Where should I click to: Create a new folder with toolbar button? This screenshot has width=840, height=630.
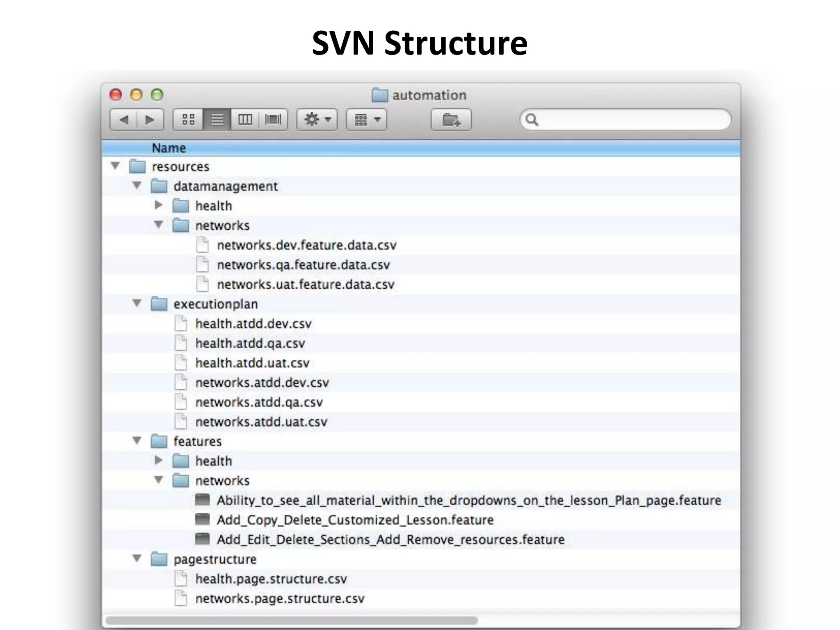coord(451,120)
